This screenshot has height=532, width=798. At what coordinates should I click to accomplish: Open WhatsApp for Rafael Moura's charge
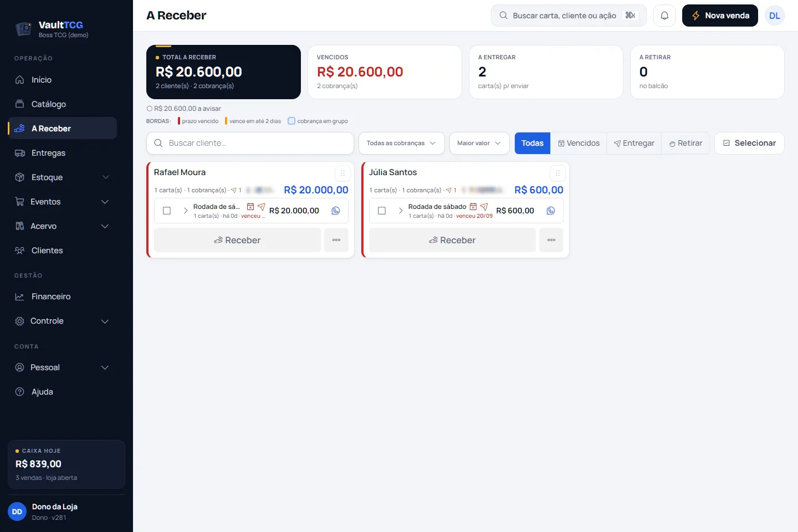click(x=336, y=211)
